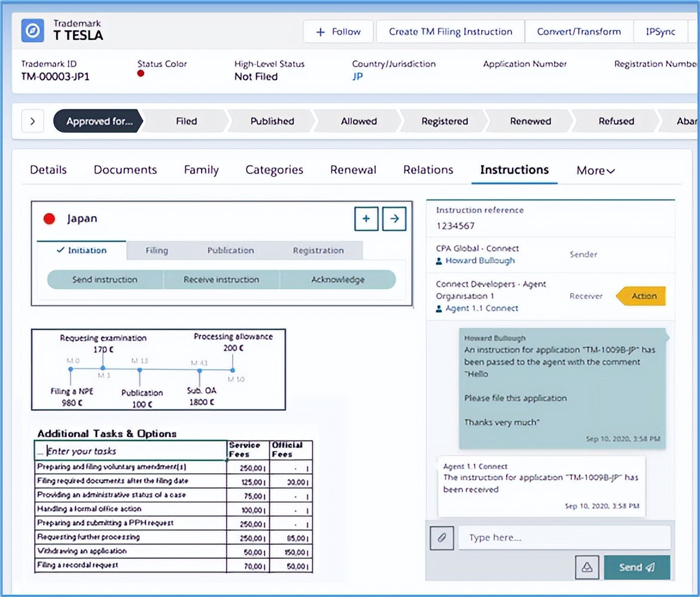The width and height of the screenshot is (700, 597).
Task: Open the Howard Bullough sender link
Action: 479,261
